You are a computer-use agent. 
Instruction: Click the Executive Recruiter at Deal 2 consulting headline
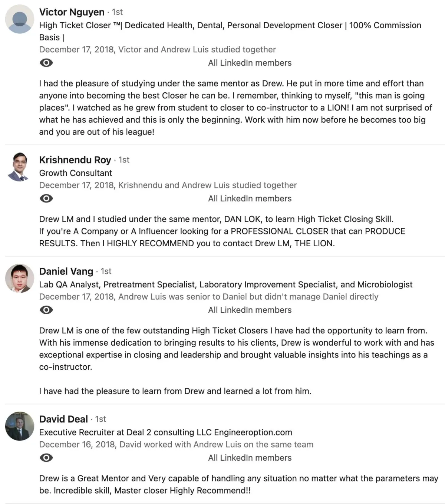pyautogui.click(x=166, y=432)
